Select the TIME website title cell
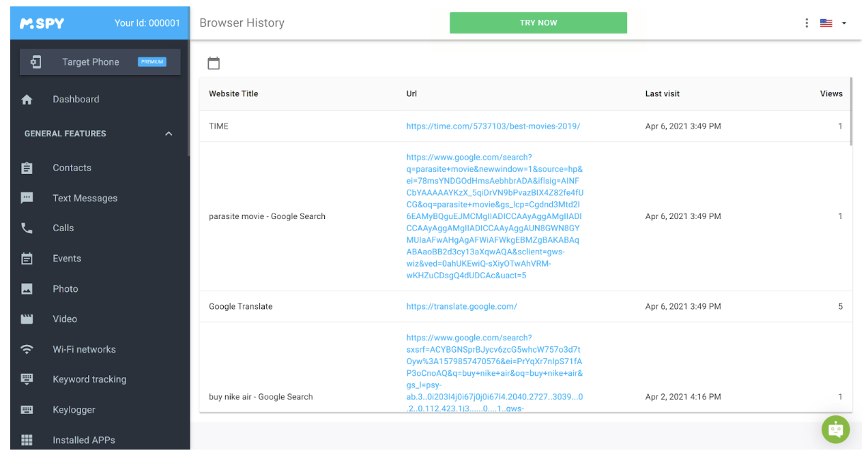This screenshot has width=868, height=461. [218, 126]
